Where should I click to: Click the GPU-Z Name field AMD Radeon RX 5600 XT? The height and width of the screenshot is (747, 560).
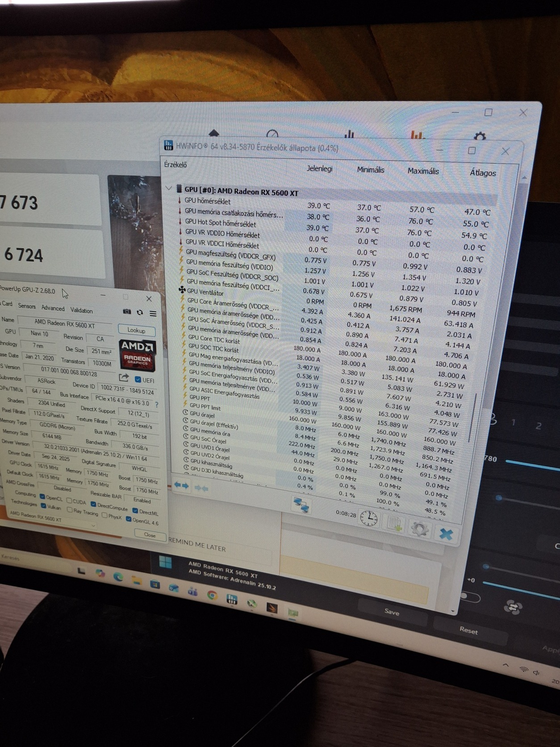64,323
